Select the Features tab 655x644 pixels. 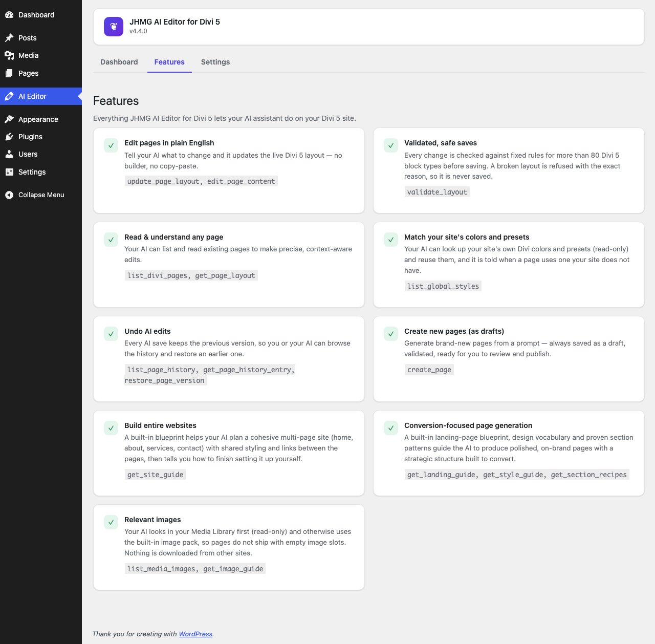(x=169, y=62)
